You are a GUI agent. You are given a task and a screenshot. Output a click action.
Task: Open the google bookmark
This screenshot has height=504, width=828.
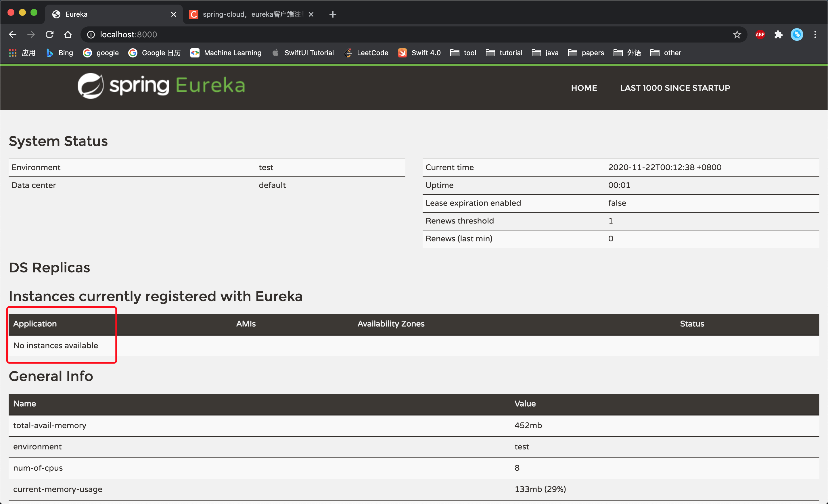click(x=101, y=53)
